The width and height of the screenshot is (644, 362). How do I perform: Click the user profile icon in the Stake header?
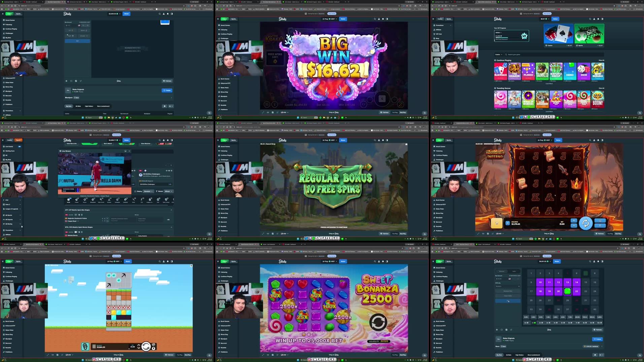(x=594, y=261)
